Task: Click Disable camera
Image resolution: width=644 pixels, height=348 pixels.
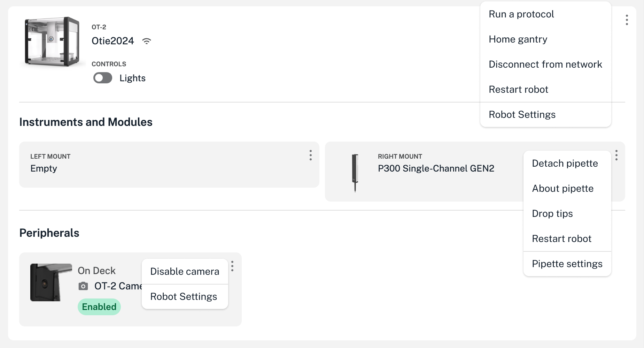Action: click(x=184, y=271)
